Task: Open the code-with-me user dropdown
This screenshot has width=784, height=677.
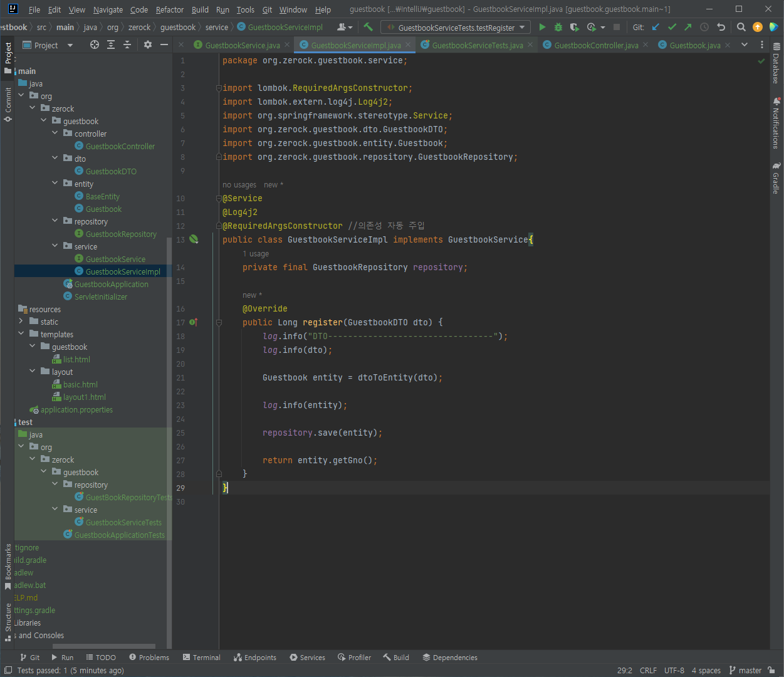Action: tap(345, 27)
